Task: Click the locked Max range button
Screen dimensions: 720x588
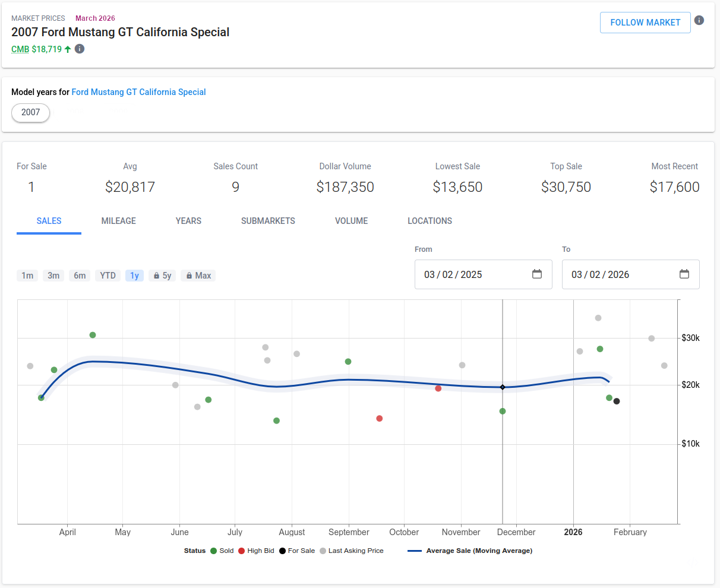Action: (198, 276)
